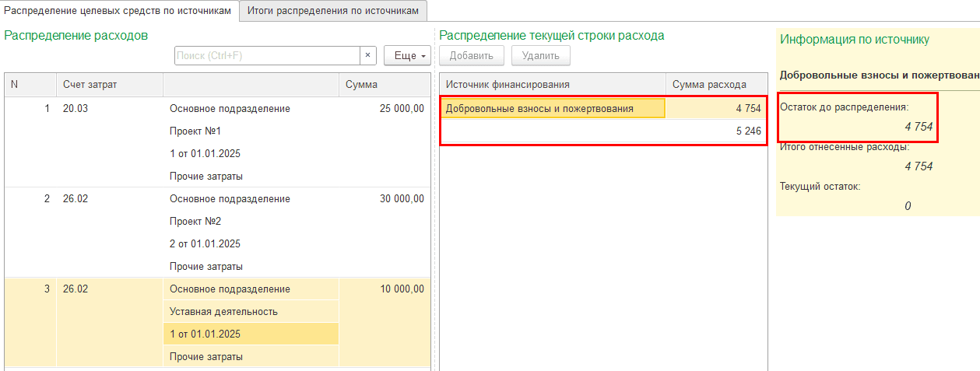Sort by the Счет затрат column header
Image resolution: width=980 pixels, height=371 pixels.
[109, 85]
